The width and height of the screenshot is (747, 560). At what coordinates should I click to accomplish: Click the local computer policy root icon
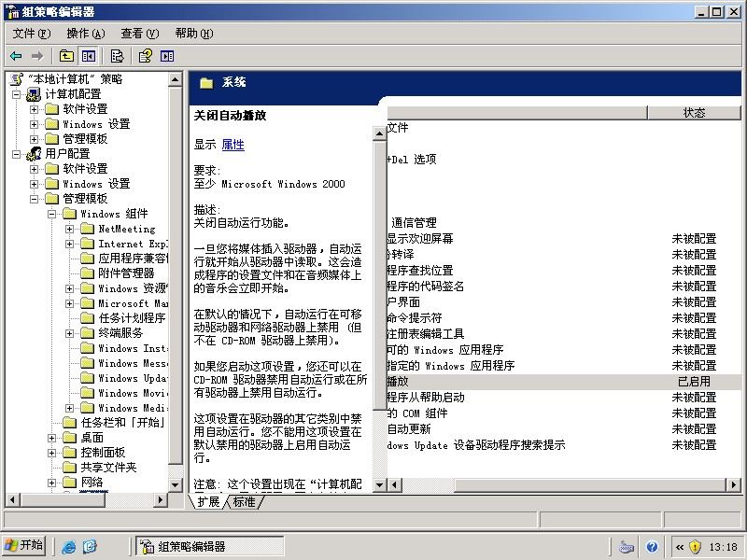pyautogui.click(x=17, y=79)
